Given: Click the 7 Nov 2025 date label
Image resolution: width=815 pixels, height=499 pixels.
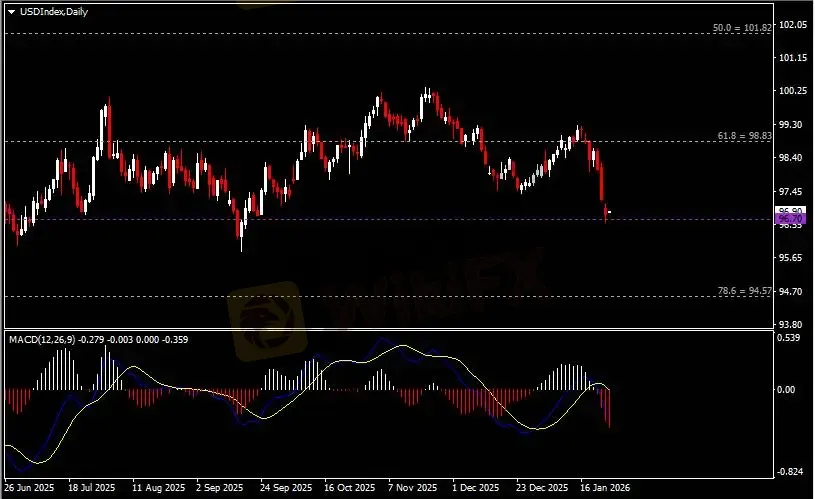Looking at the screenshot, I should (413, 488).
